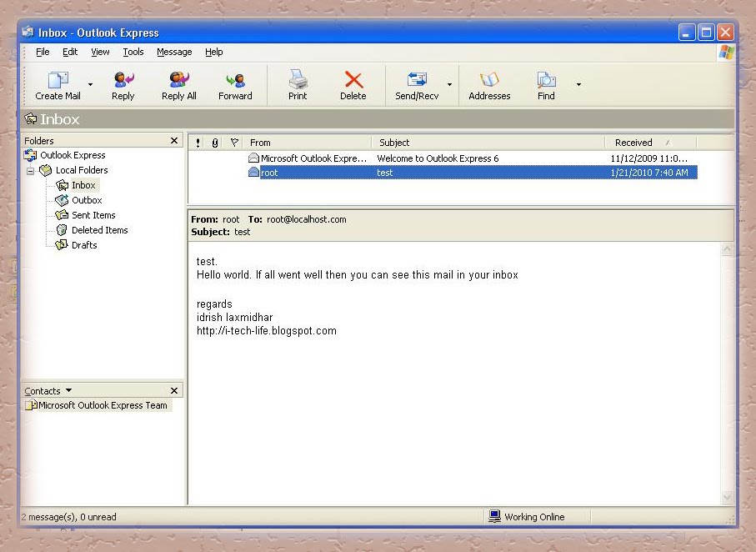This screenshot has width=756, height=552.
Task: Click the Reply toolbar button
Action: pyautogui.click(x=123, y=86)
